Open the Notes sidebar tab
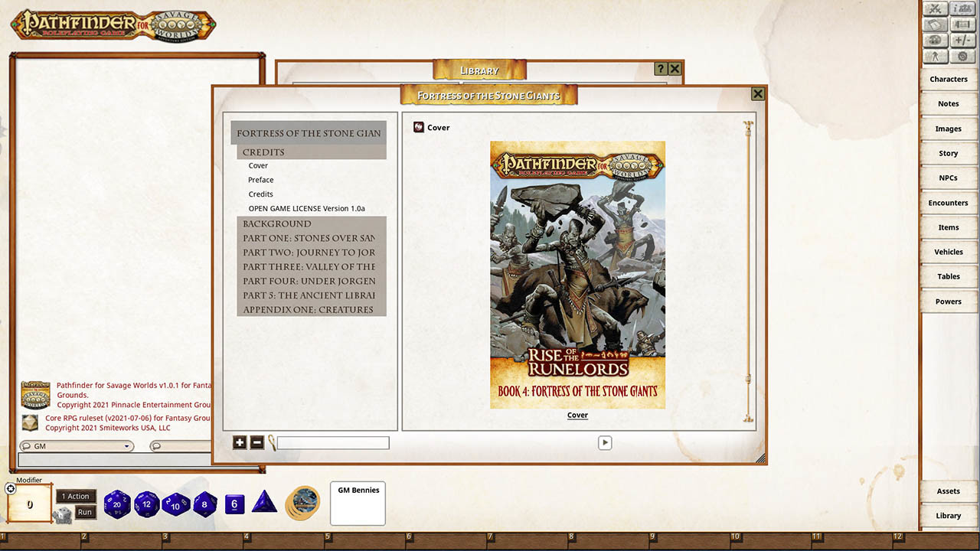 click(949, 103)
